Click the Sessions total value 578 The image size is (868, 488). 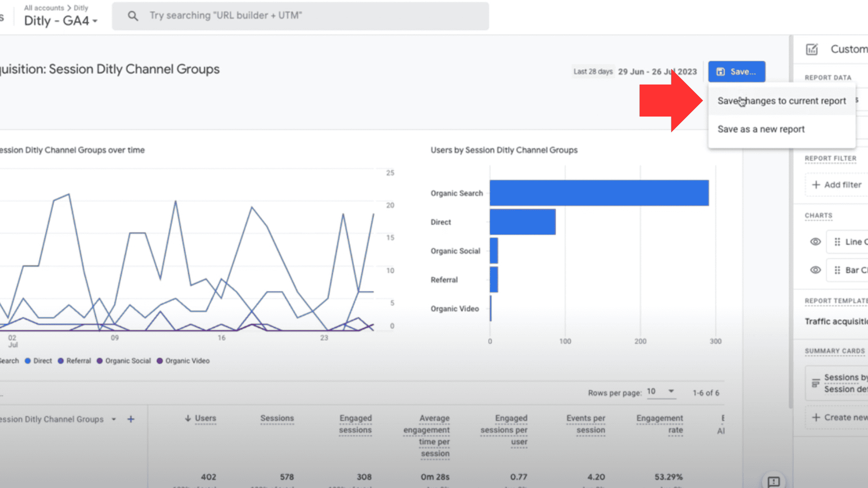point(287,477)
